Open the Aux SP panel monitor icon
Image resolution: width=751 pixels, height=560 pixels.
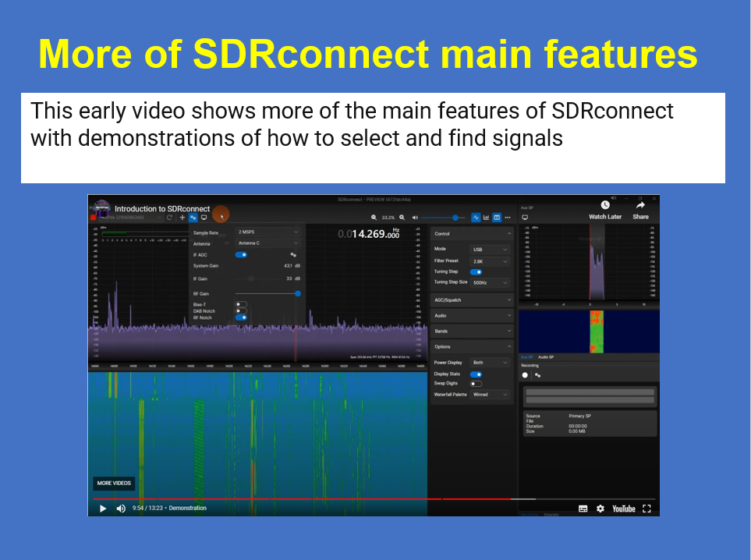click(x=525, y=218)
